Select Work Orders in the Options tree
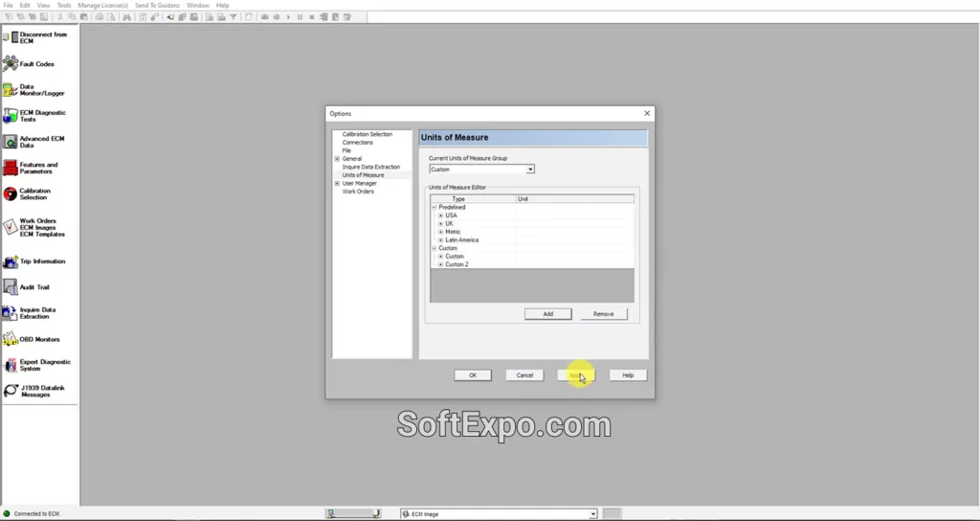The image size is (980, 521). [358, 192]
